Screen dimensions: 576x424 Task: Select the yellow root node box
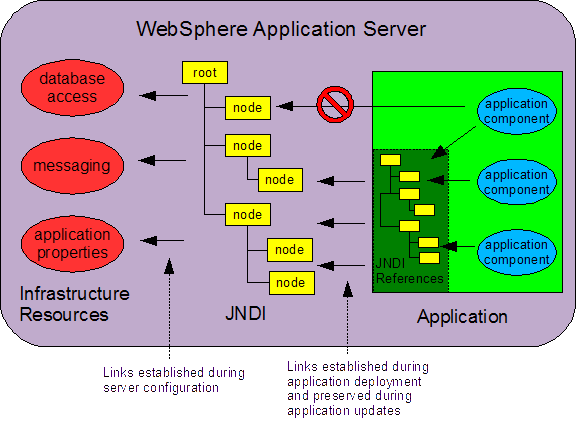pyautogui.click(x=205, y=72)
